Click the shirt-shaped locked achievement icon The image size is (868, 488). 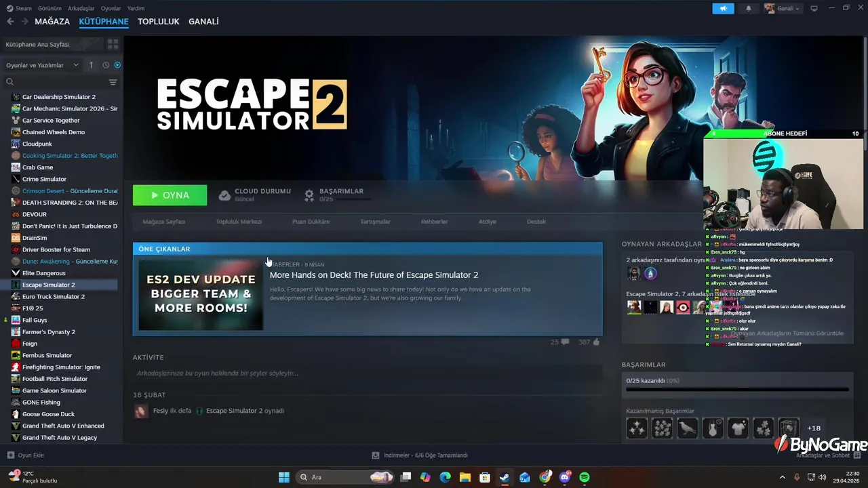click(738, 428)
